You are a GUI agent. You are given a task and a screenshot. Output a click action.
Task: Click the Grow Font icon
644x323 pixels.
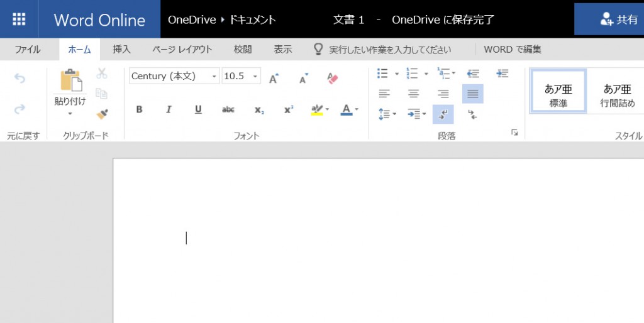click(x=274, y=78)
